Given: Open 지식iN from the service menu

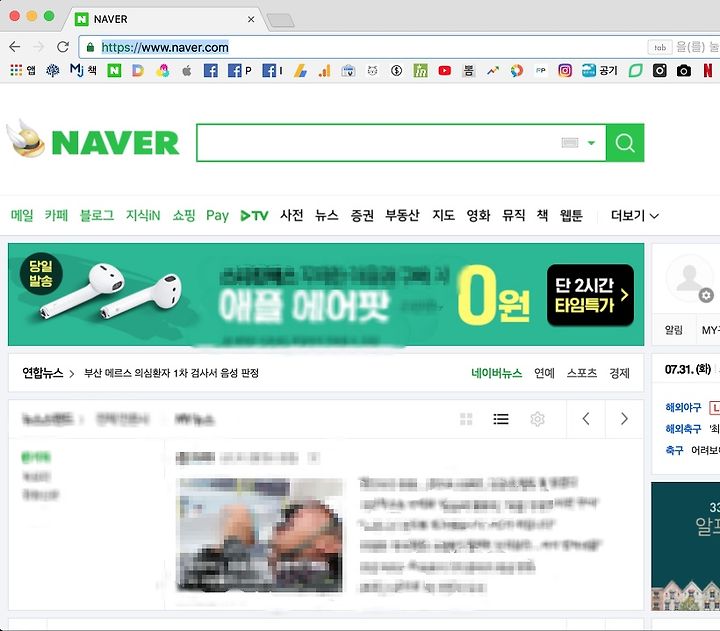Looking at the screenshot, I should click(x=143, y=215).
